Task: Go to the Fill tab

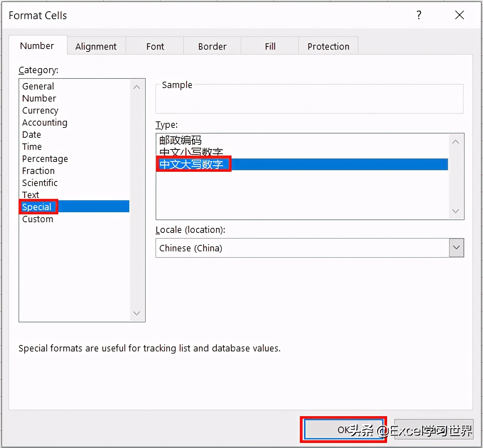Action: [270, 46]
